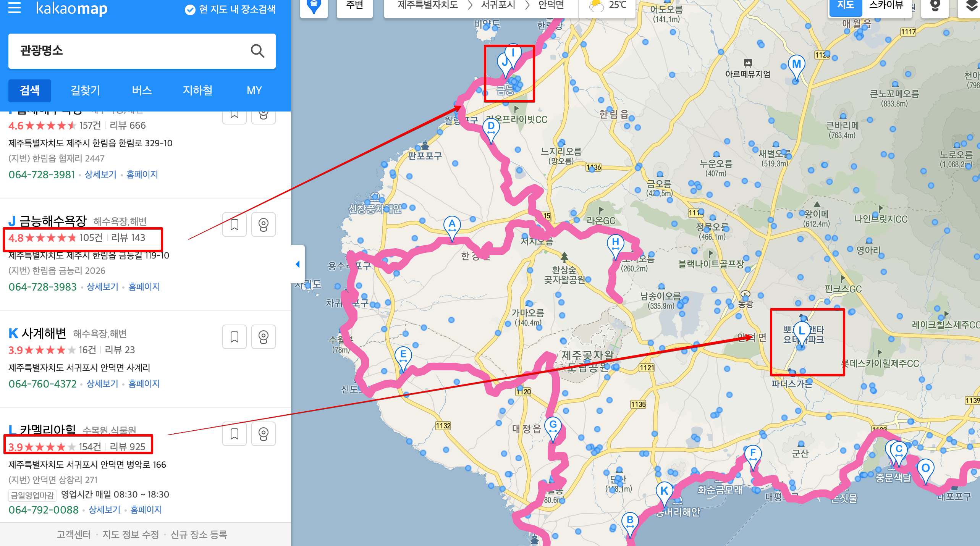980x546 pixels.
Task: Toggle 현 지도 내 장소검색 checkbox
Action: pos(190,9)
